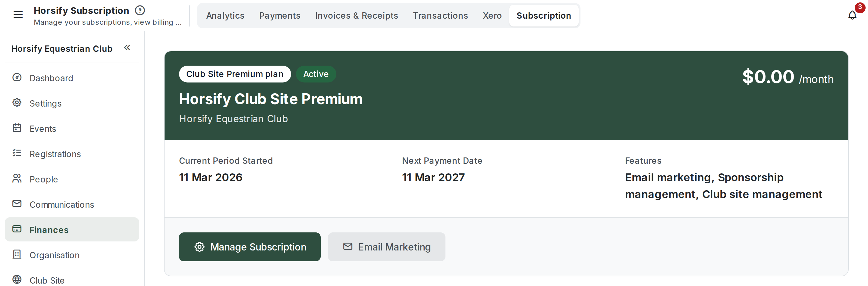
Task: Click the Horsify Equestrian Club sidebar title
Action: point(62,48)
